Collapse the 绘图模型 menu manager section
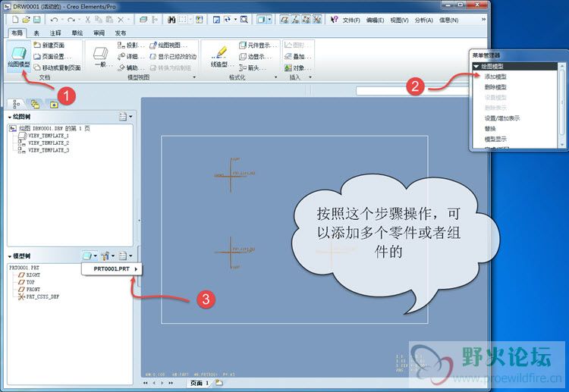The image size is (569, 392). pos(476,67)
